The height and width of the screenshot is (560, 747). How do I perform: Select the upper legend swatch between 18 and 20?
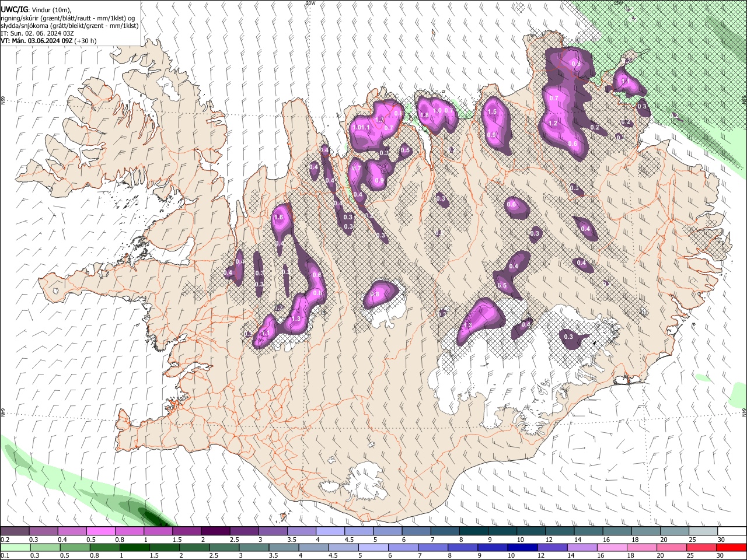[645, 531]
